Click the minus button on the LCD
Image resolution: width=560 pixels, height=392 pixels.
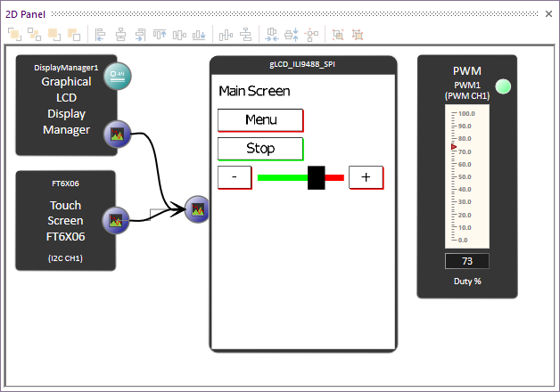[x=235, y=177]
